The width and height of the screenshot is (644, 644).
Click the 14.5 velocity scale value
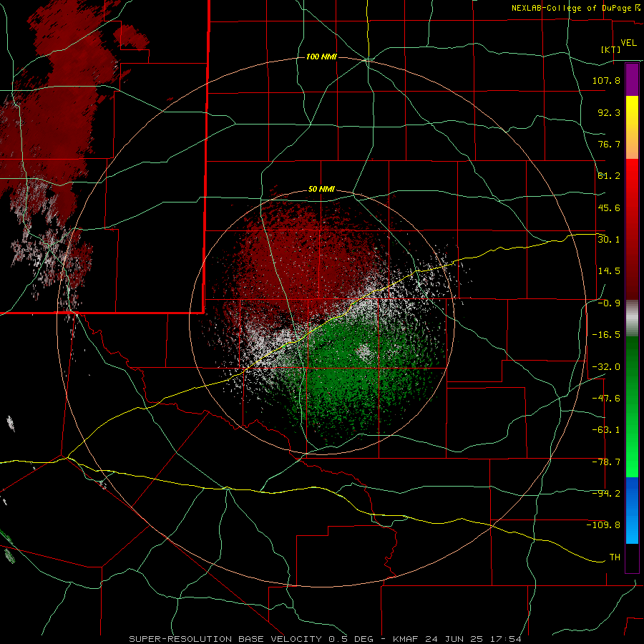pyautogui.click(x=609, y=271)
